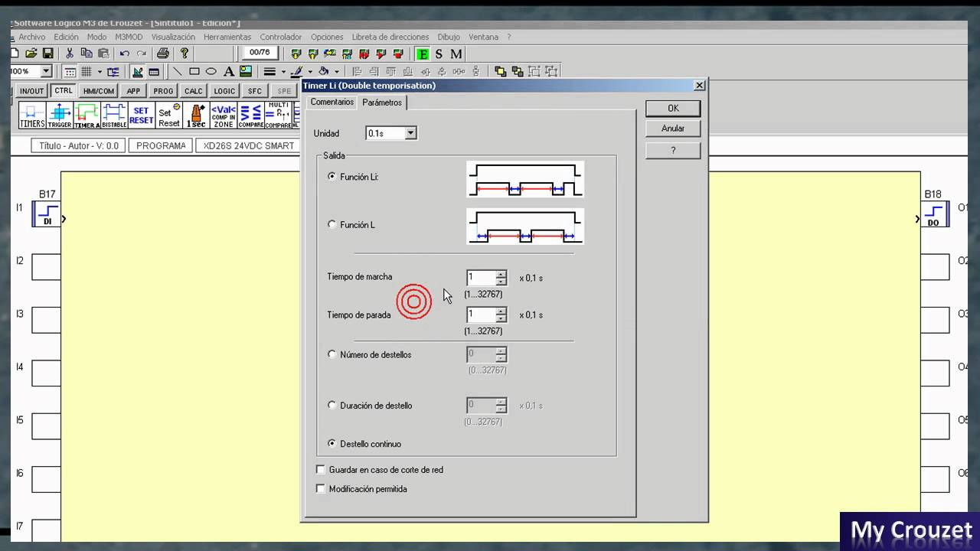Select the text tool letter A
Image resolution: width=980 pixels, height=551 pixels.
(x=228, y=71)
